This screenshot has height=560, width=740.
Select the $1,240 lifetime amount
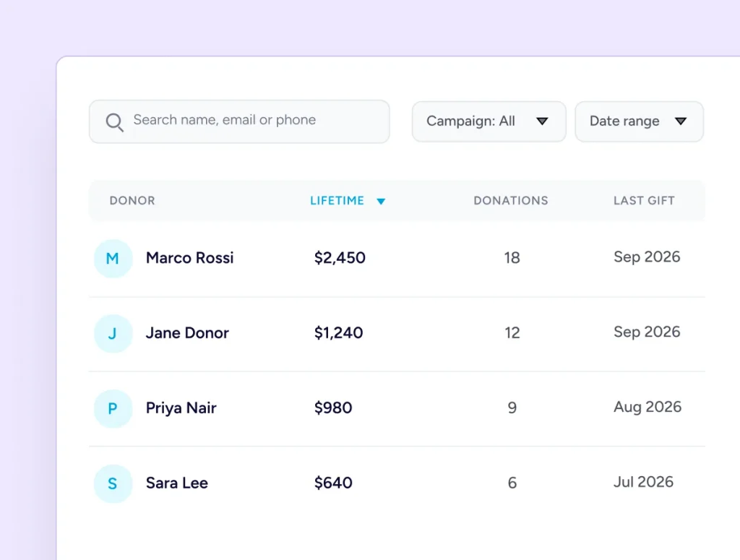[338, 332]
